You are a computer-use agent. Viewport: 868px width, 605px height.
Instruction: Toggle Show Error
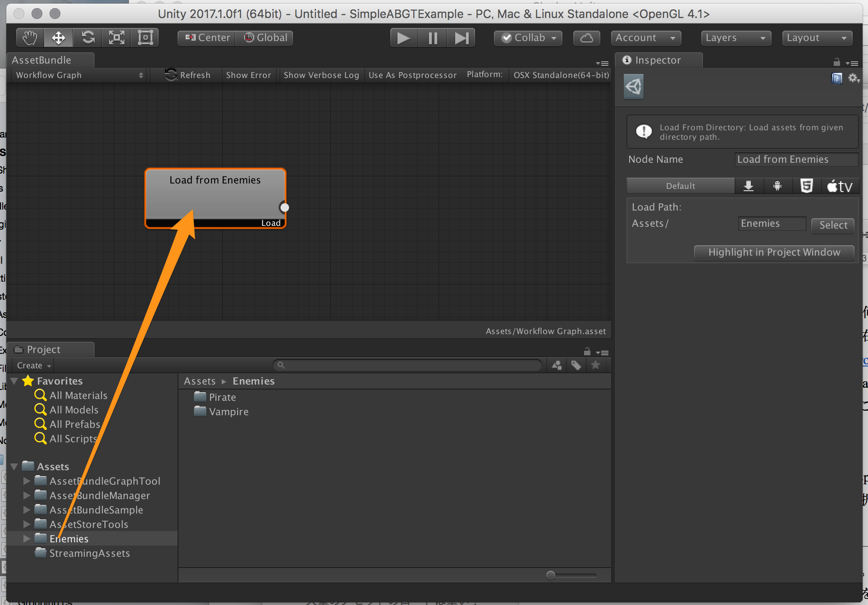(248, 75)
